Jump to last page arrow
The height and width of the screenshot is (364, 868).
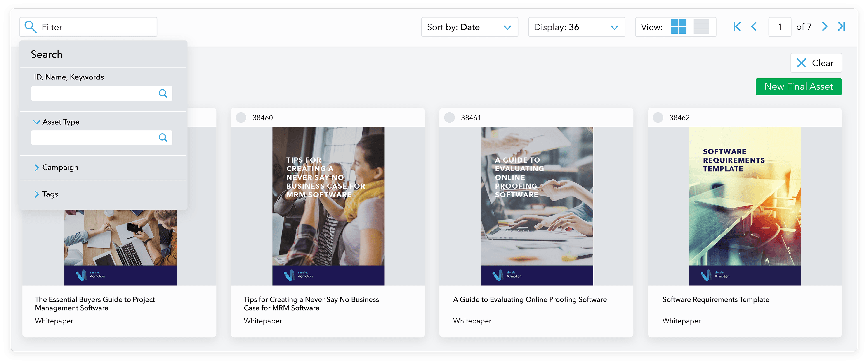(841, 27)
